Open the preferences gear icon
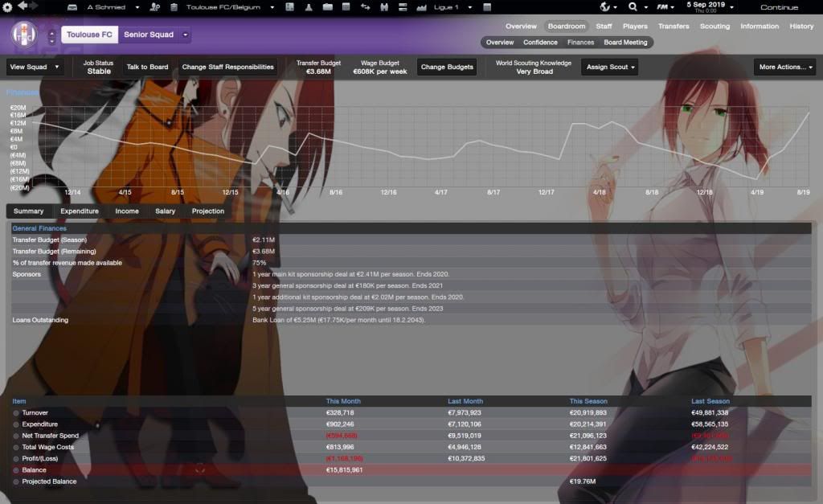This screenshot has width=823, height=504. click(7, 7)
